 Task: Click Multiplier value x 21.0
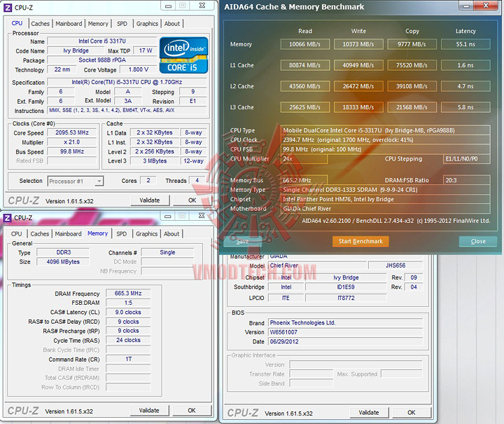pos(72,142)
